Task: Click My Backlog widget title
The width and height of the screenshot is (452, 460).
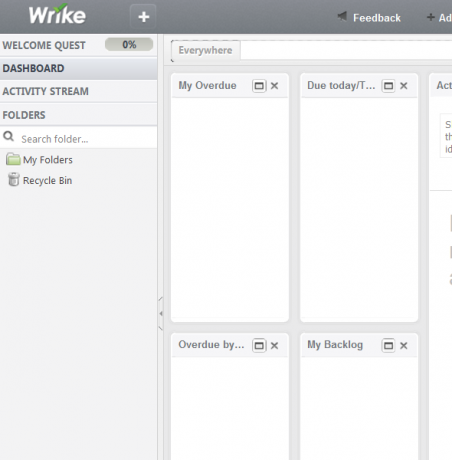Action: pos(335,345)
